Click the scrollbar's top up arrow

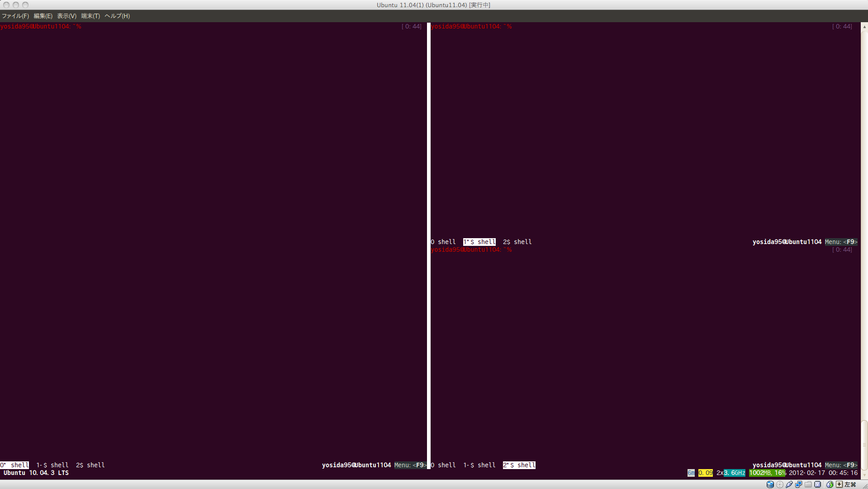864,27
